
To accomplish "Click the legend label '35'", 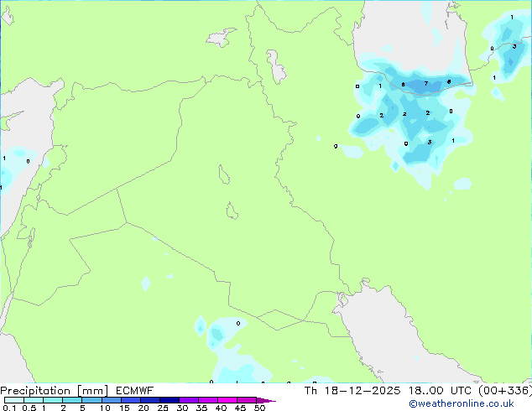I will (201, 408).
